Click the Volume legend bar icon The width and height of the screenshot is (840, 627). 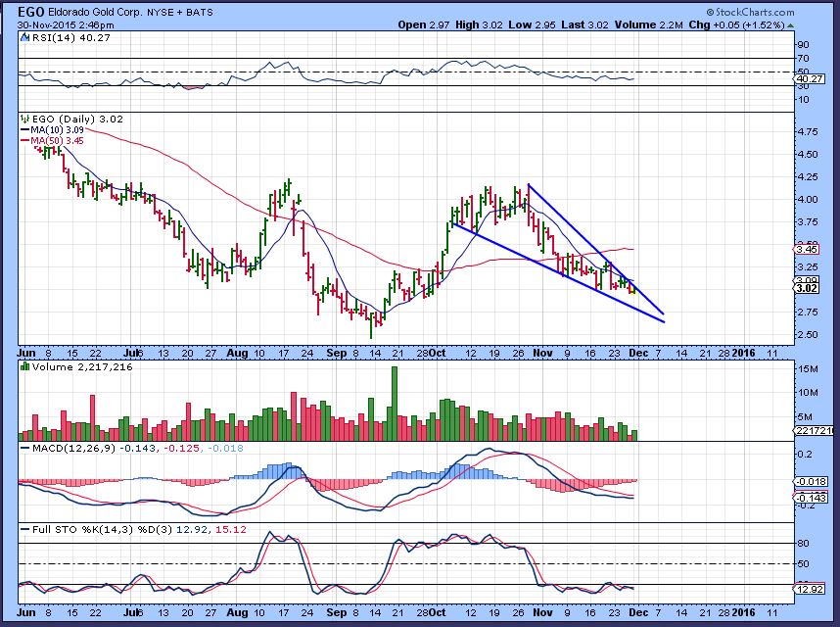point(24,367)
